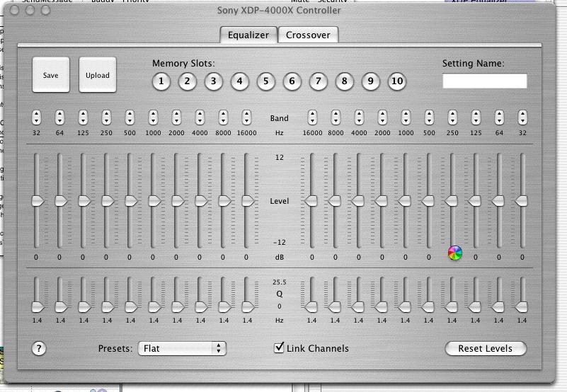Click right-channel 125 Hz Q slider thumb
Screen dimensions: 567x392
pyautogui.click(x=474, y=307)
